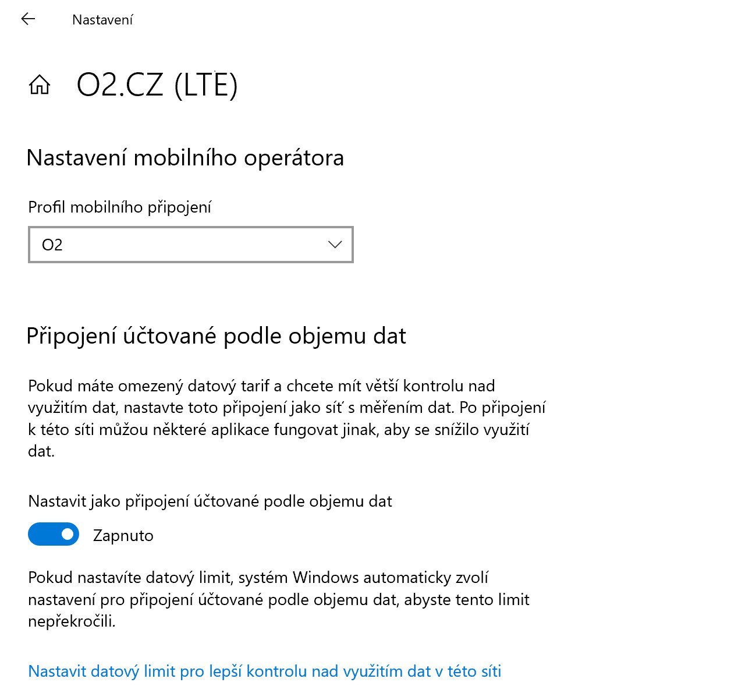This screenshot has height=700, width=738.
Task: Click the trailing "nepřekročili." text line
Action: pos(72,621)
